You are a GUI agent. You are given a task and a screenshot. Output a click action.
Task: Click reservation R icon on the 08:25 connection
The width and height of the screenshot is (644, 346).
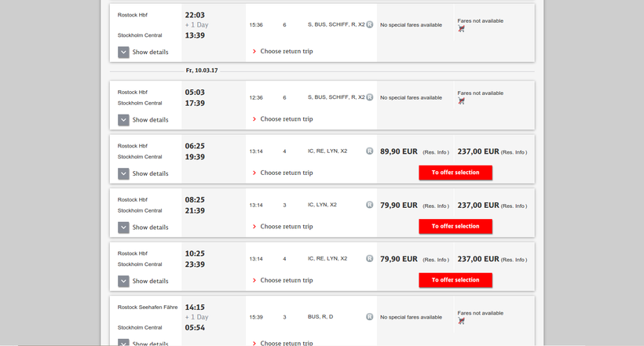[x=369, y=205]
